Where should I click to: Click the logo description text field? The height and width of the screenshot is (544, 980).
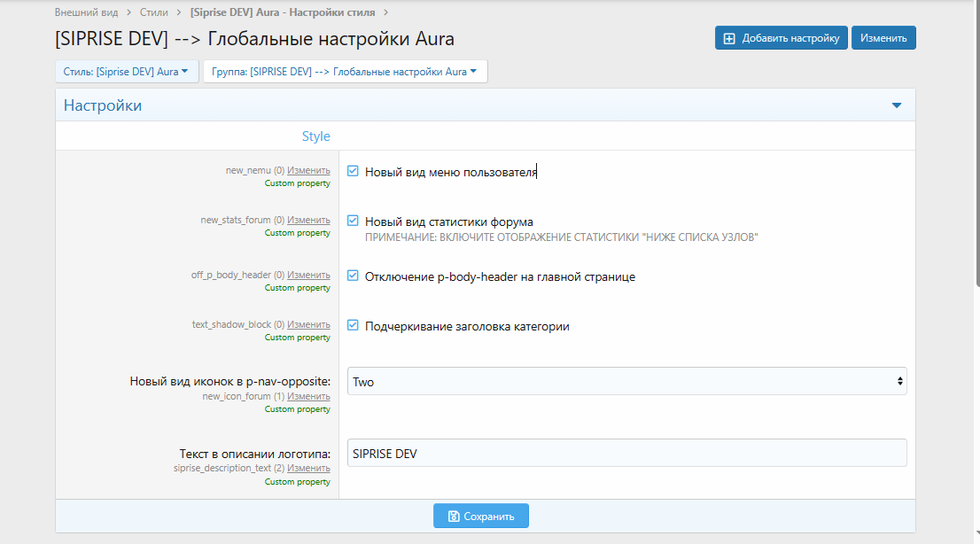point(626,453)
